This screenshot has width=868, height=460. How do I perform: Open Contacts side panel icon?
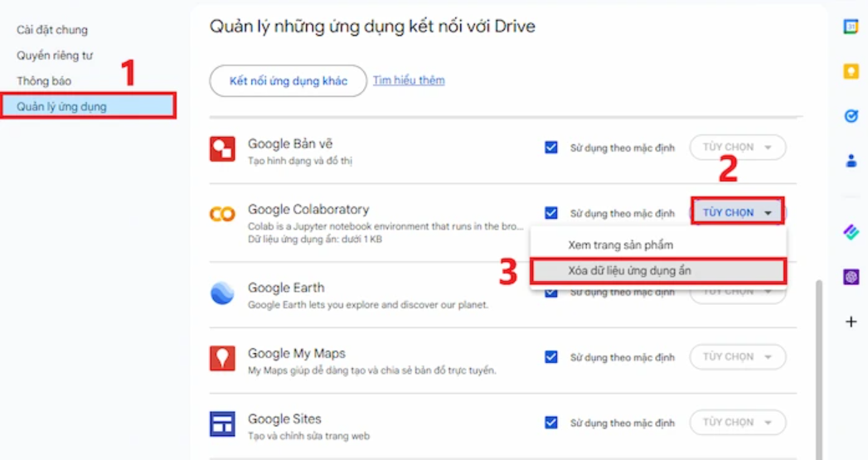(851, 161)
